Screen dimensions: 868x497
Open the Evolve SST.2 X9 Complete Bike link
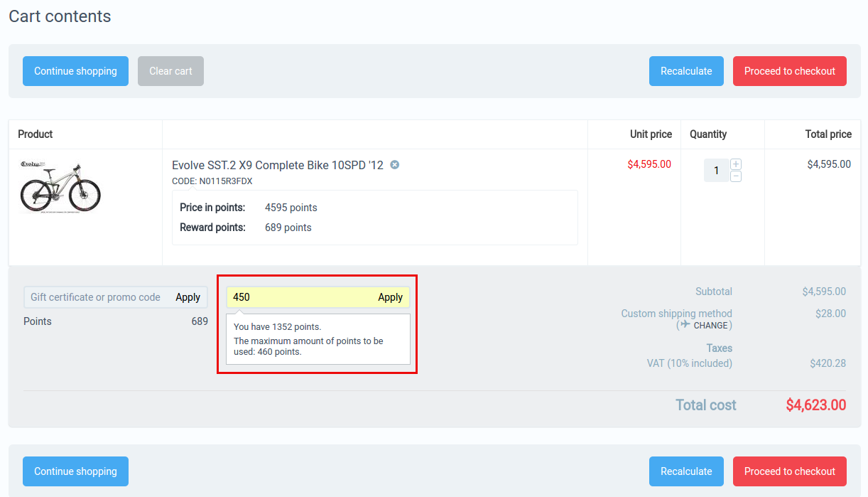click(278, 165)
